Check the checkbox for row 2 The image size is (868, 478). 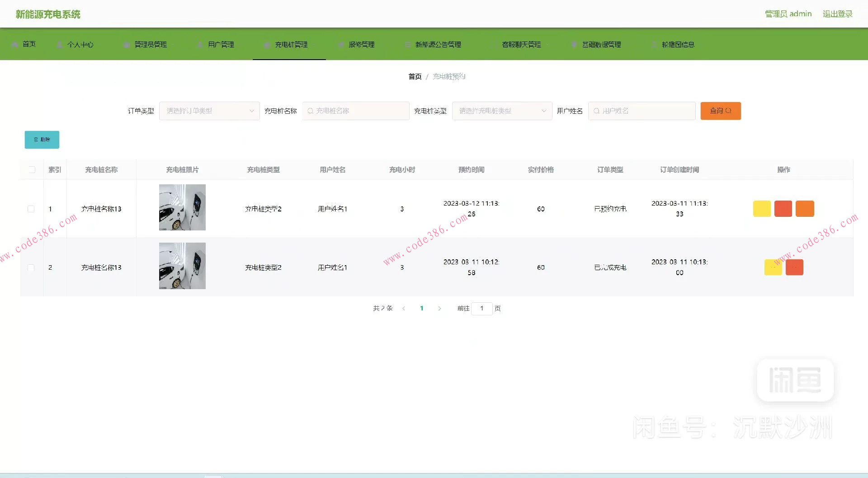click(x=31, y=268)
